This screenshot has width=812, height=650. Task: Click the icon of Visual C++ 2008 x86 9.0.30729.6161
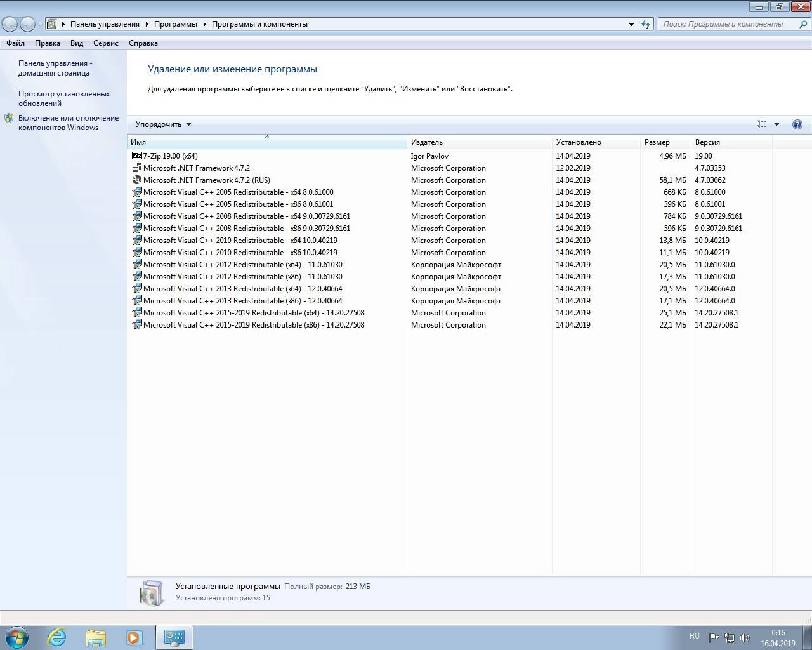pyautogui.click(x=136, y=228)
